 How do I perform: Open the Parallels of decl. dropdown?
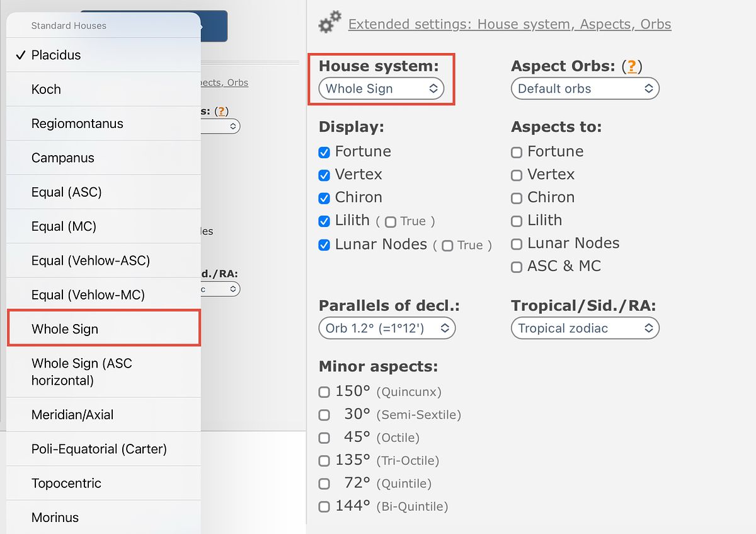click(x=387, y=328)
